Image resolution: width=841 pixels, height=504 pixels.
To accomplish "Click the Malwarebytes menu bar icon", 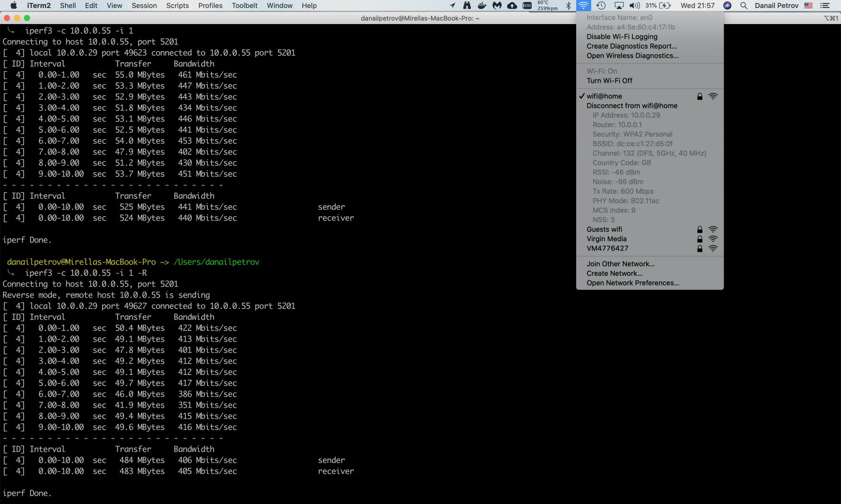I will pyautogui.click(x=497, y=5).
